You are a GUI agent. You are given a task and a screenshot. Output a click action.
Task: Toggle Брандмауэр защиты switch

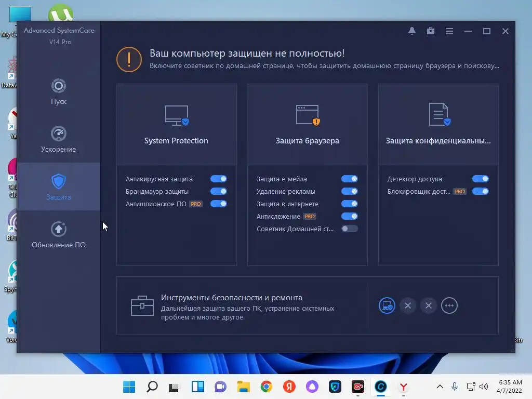click(x=219, y=191)
